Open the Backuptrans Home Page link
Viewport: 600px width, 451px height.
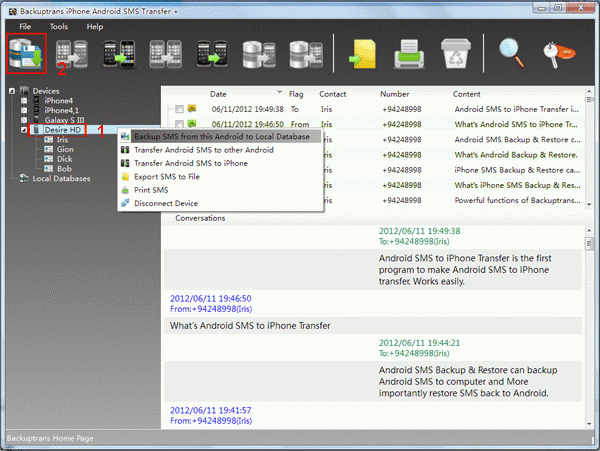[x=50, y=438]
